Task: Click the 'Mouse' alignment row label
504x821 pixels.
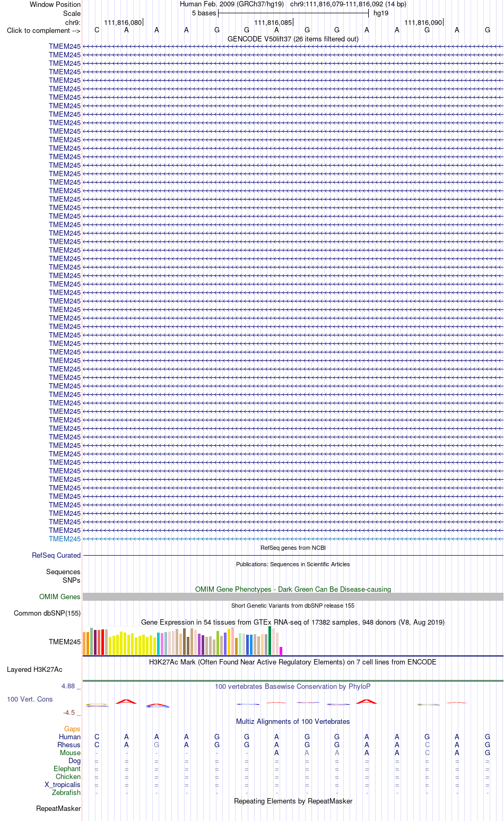Action: 71,753
